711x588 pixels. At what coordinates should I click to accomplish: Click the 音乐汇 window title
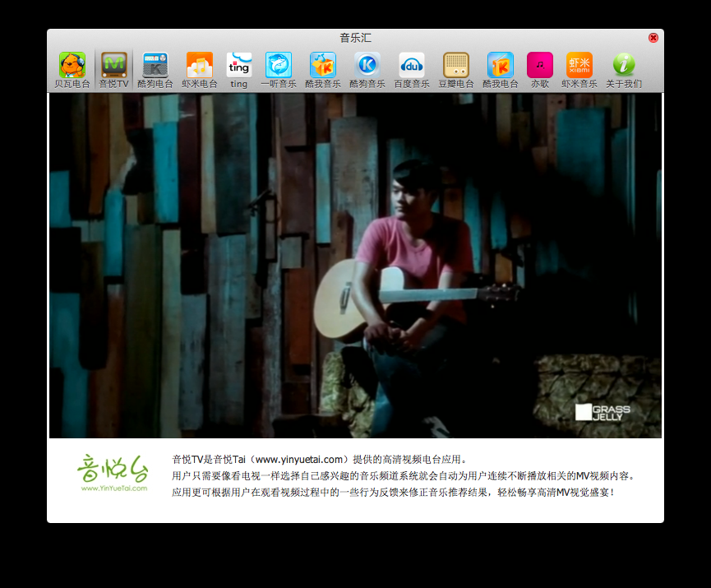[355, 38]
